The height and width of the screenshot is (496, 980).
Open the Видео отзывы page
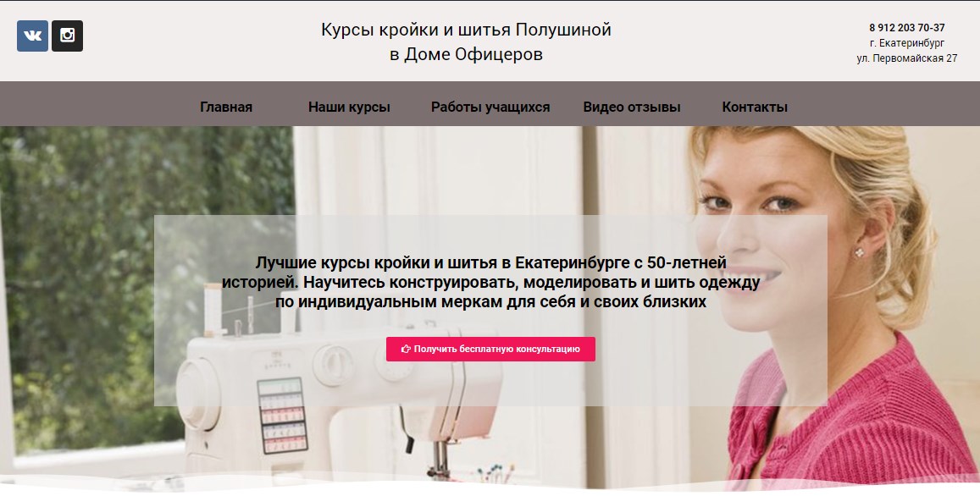click(x=632, y=107)
